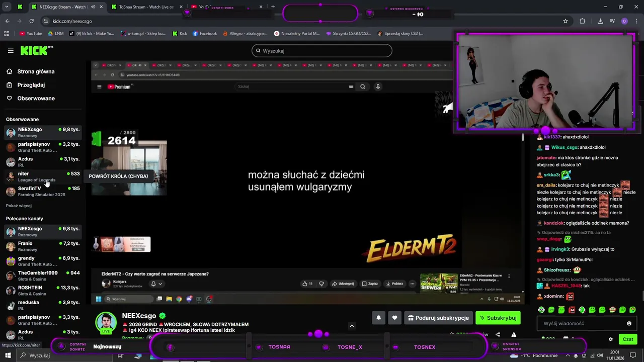
Task: Go back in browser
Action: [7, 21]
